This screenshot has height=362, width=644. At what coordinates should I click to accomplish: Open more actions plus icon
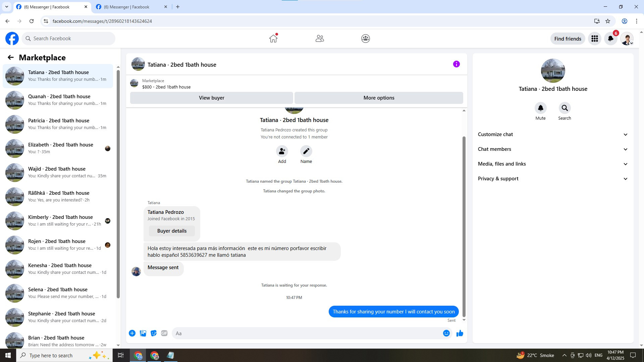[132, 333]
